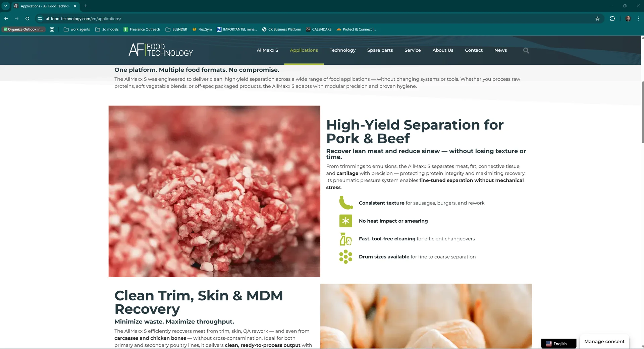Viewport: 644px width, 349px height.
Task: Open the Freelance Outreach bookmark
Action: pos(142,30)
